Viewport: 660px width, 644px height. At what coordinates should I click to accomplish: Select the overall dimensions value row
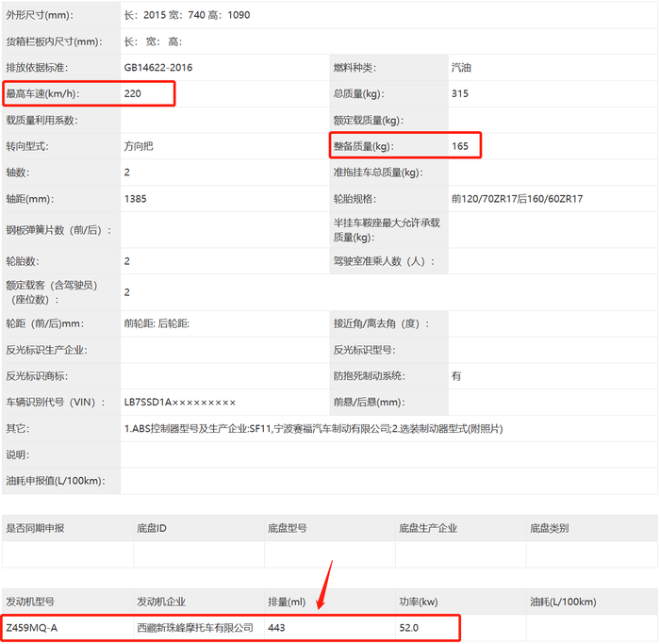pyautogui.click(x=188, y=16)
